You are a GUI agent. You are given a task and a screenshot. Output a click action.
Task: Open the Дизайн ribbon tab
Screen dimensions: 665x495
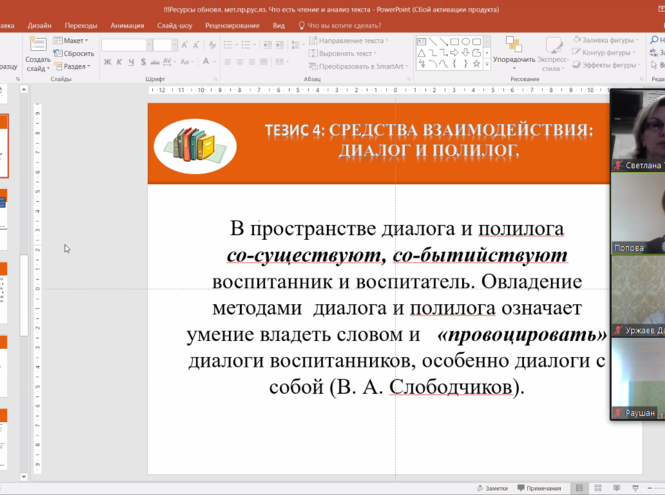click(x=39, y=25)
